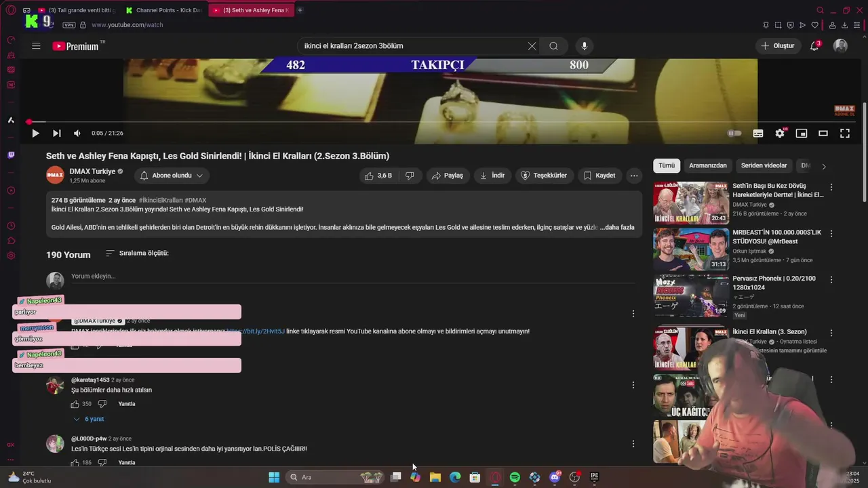Clear the search box text

tap(532, 46)
